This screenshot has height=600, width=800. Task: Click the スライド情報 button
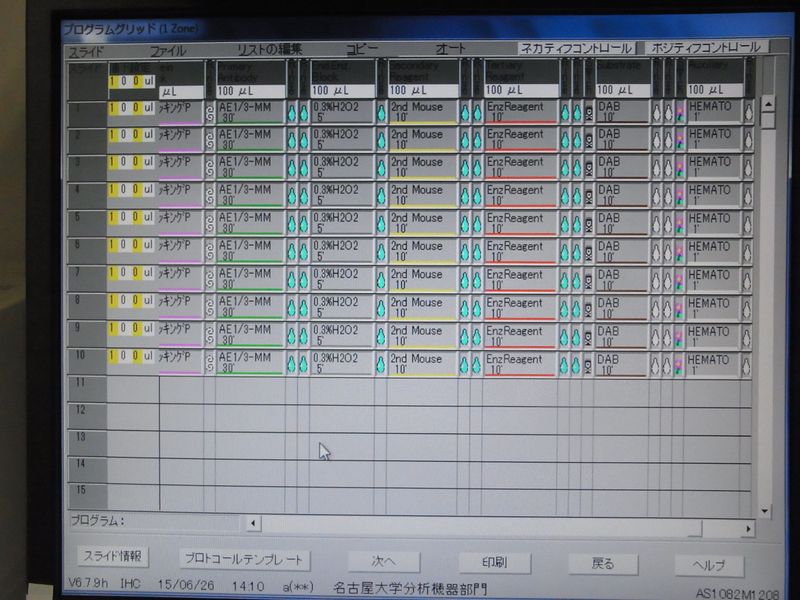pos(113,556)
